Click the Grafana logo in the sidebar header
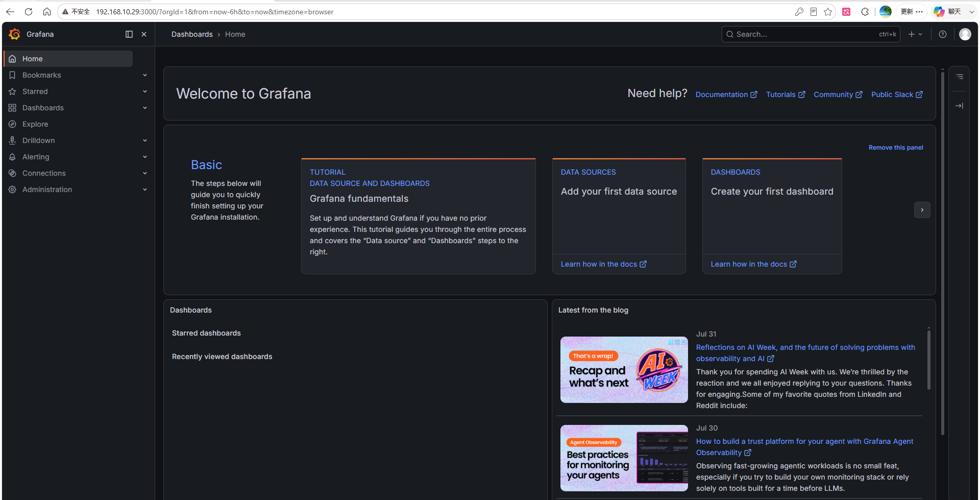The height and width of the screenshot is (500, 980). pyautogui.click(x=15, y=34)
